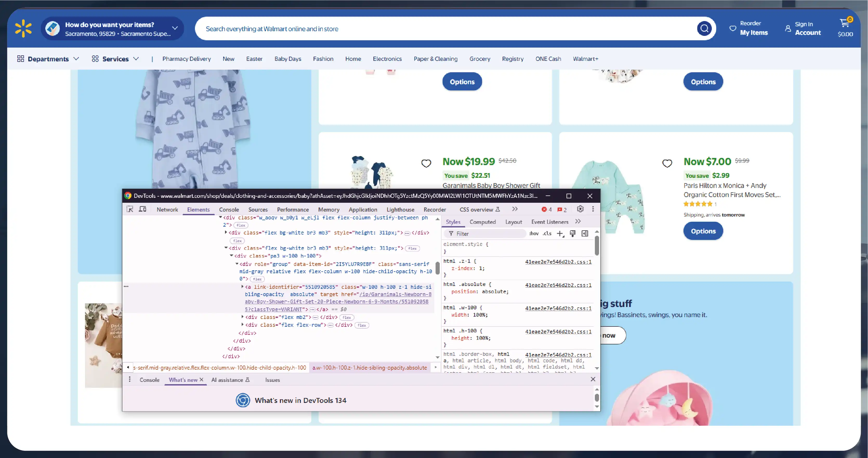Image resolution: width=868 pixels, height=458 pixels.
Task: Select breadcrumb a.w-100.h-100.z-1 item
Action: pyautogui.click(x=369, y=367)
